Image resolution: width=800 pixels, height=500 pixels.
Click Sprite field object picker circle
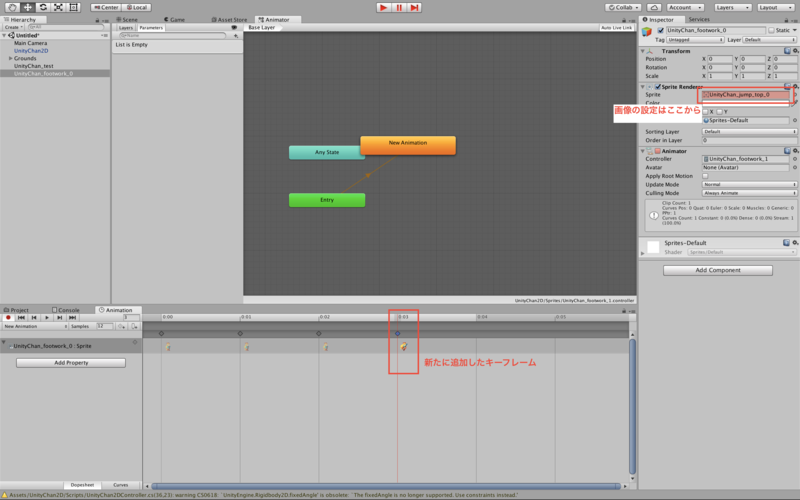795,94
